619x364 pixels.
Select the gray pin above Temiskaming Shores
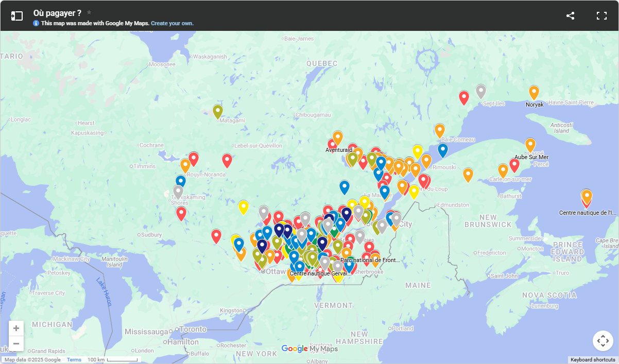178,192
